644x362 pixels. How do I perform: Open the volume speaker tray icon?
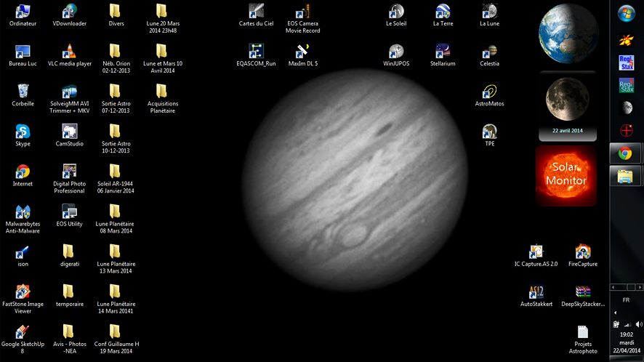pyautogui.click(x=639, y=324)
